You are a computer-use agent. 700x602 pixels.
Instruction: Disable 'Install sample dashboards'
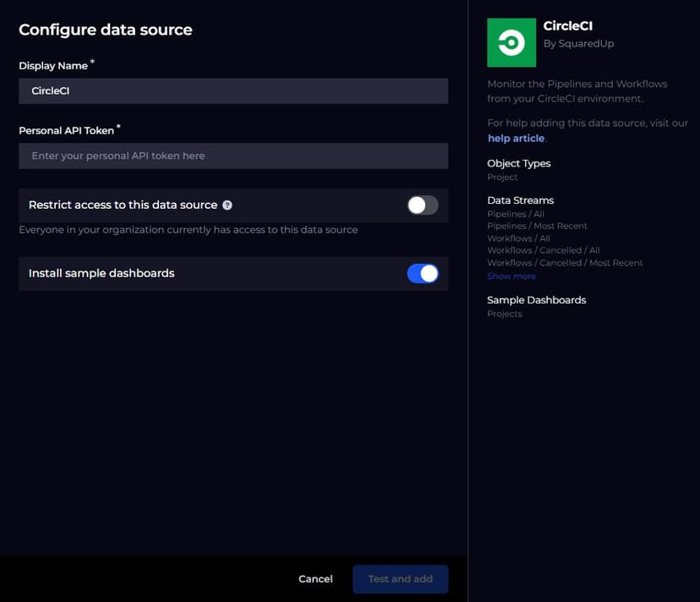(421, 273)
